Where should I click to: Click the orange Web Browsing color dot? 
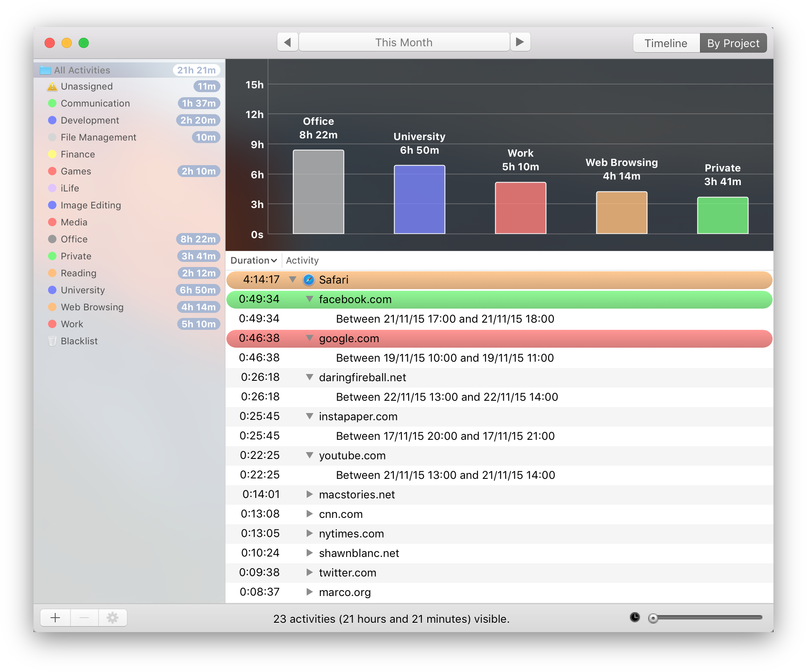(x=52, y=307)
